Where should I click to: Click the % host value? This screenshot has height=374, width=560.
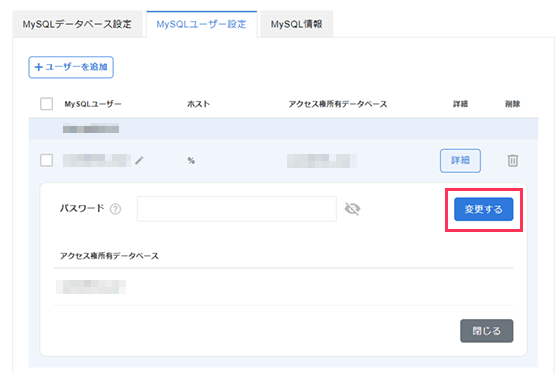[x=191, y=160]
